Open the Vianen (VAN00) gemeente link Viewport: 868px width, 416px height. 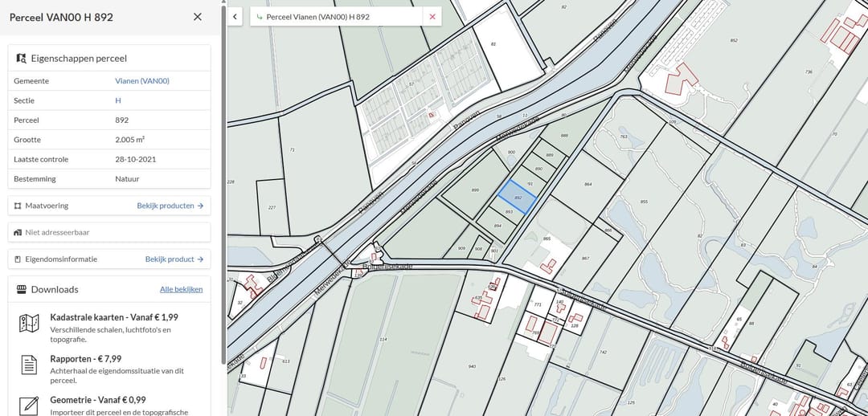(142, 81)
